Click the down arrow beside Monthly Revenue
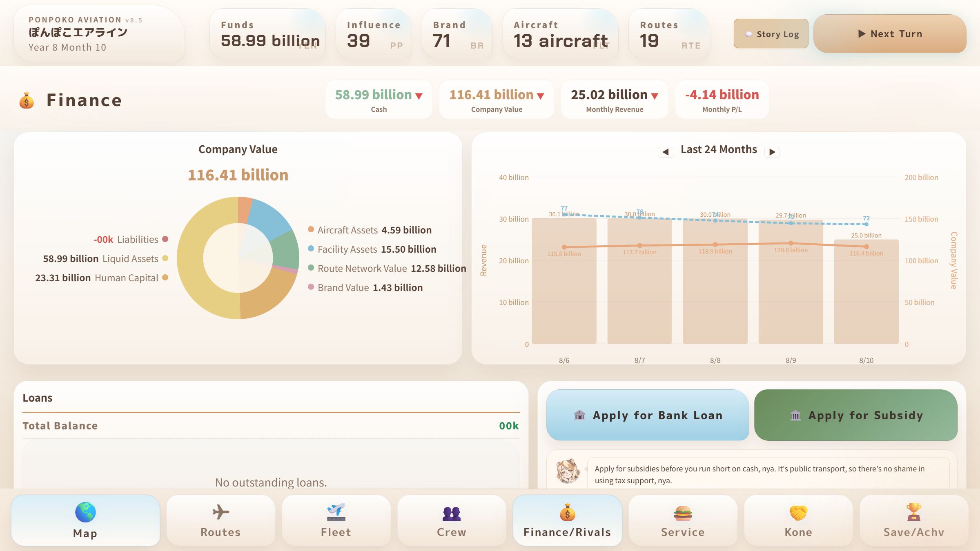Viewport: 980px width, 551px height. [x=655, y=96]
